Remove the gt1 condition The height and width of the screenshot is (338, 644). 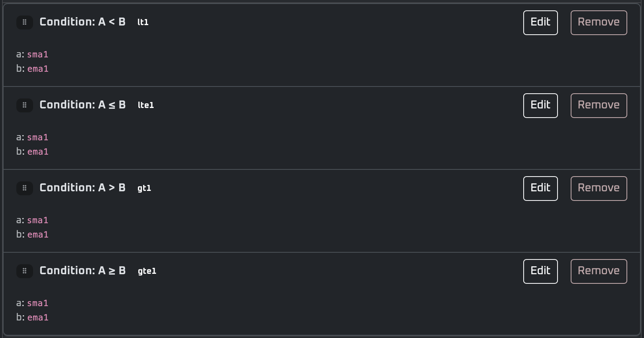click(x=599, y=189)
